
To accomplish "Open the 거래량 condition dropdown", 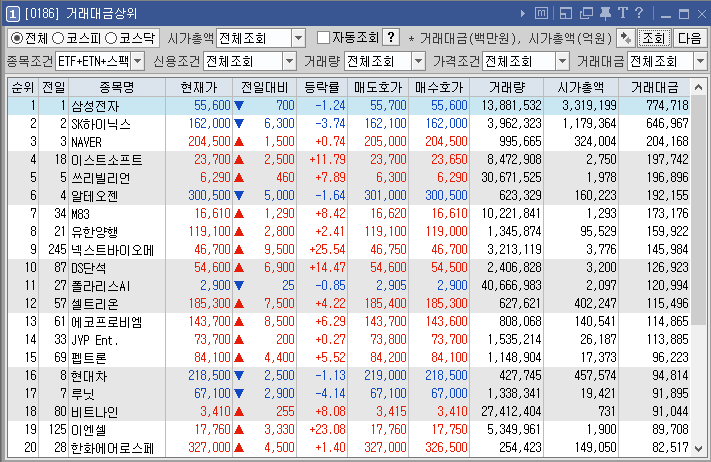I will (419, 61).
